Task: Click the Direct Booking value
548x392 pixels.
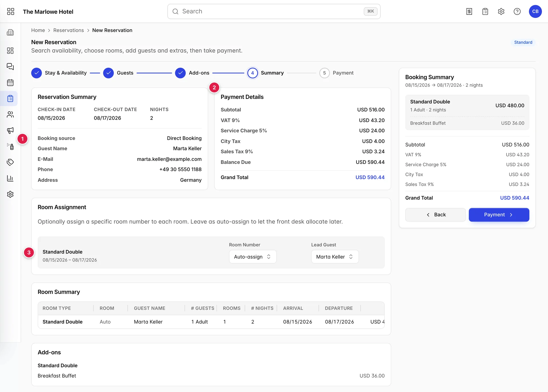Action: pos(184,138)
